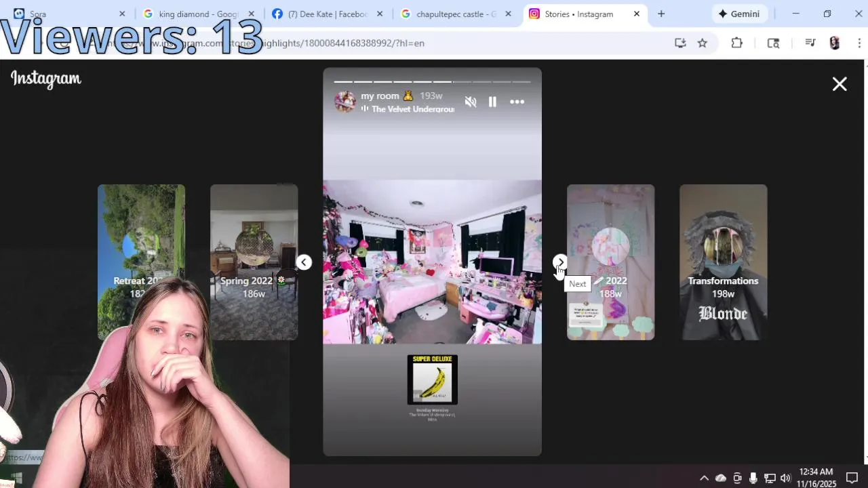Go to the next story arrow
Screen dimensions: 868x488
(560, 262)
